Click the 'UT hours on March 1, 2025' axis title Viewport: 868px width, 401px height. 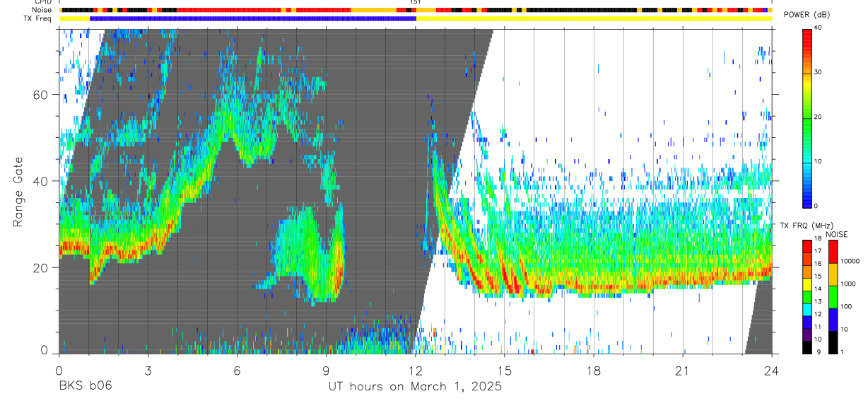(x=415, y=387)
